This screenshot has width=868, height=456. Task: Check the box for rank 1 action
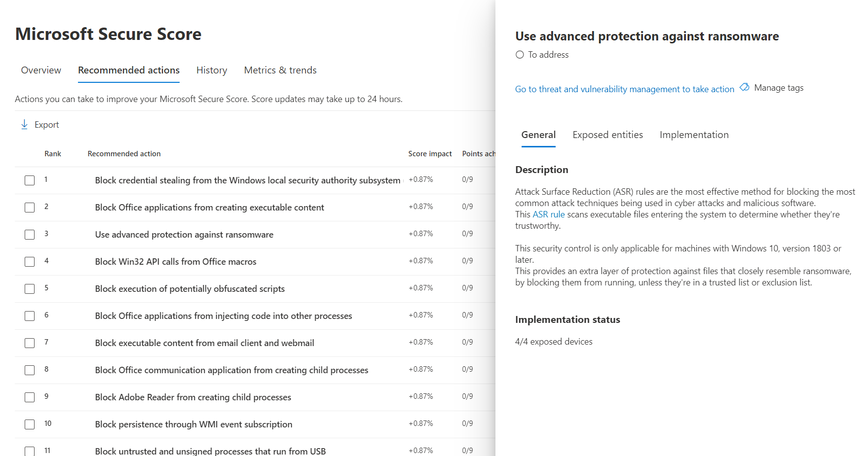30,180
